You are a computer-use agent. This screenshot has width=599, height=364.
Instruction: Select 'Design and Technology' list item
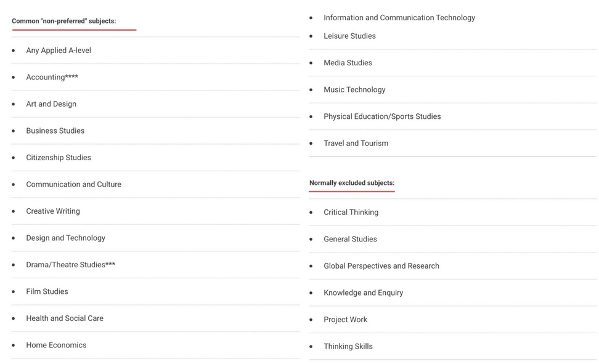click(x=66, y=238)
